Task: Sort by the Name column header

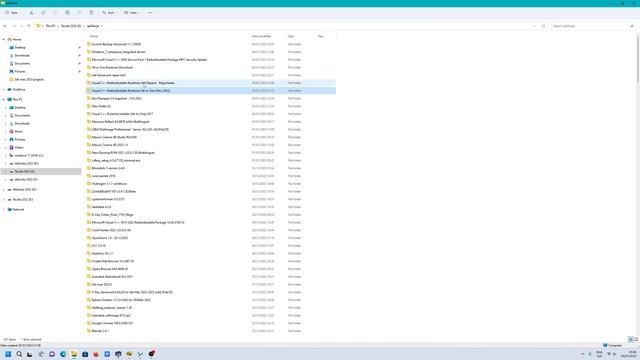Action: point(94,36)
